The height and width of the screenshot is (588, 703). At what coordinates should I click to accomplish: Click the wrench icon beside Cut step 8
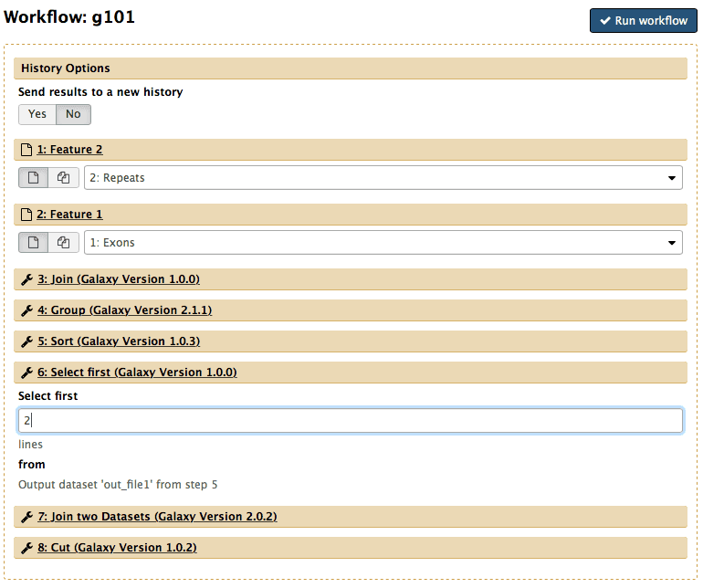point(26,548)
